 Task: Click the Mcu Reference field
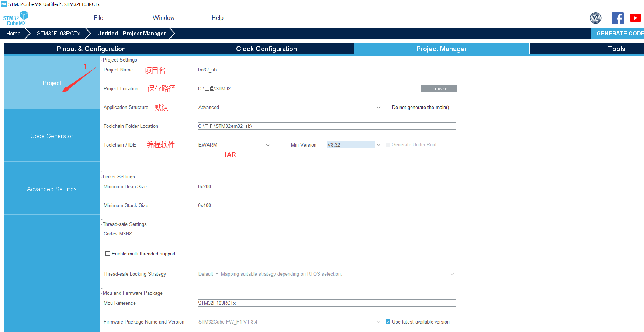pos(327,303)
